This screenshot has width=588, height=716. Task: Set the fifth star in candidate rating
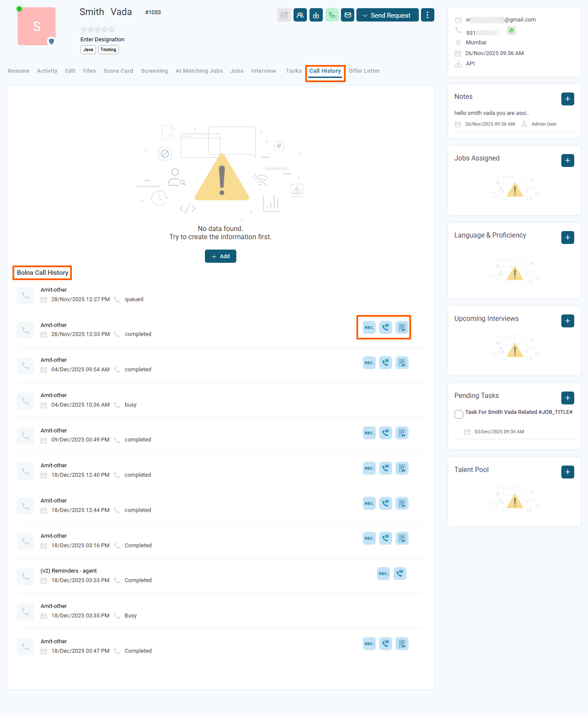(x=112, y=30)
